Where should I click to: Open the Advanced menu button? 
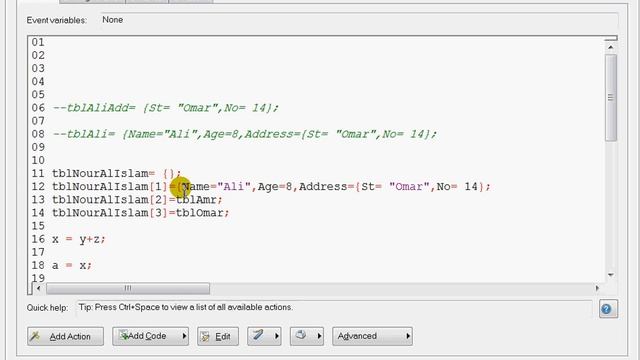click(x=372, y=336)
